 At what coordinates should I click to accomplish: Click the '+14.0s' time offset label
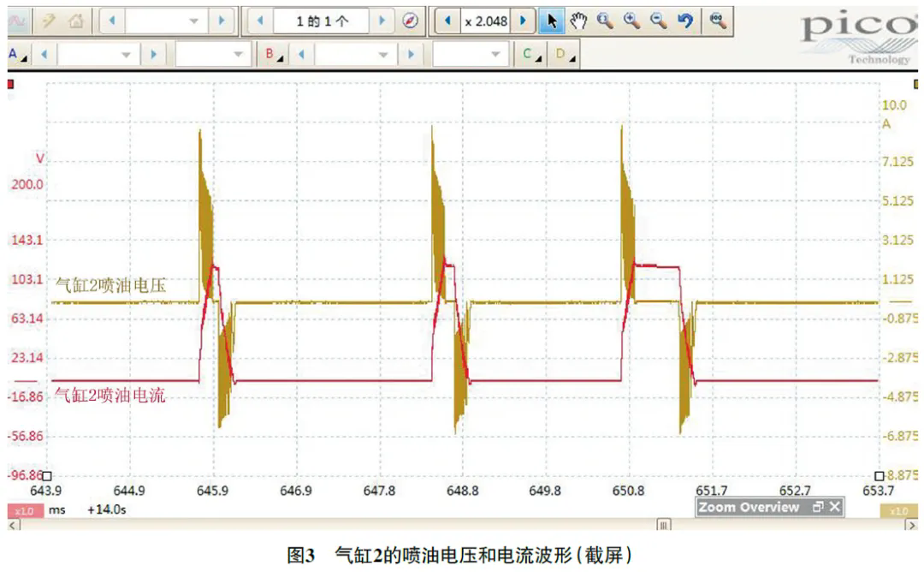pyautogui.click(x=107, y=509)
